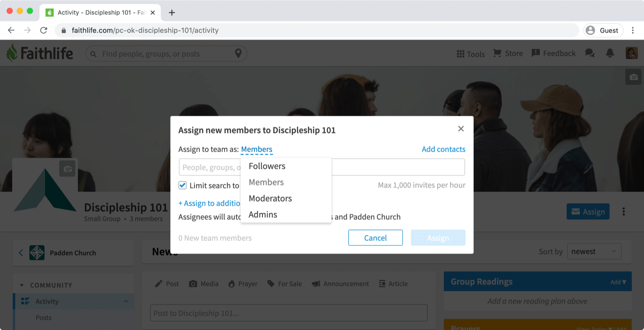Collapse the Activity submenu chevron
Viewport: 644px width, 330px height.
(126, 301)
